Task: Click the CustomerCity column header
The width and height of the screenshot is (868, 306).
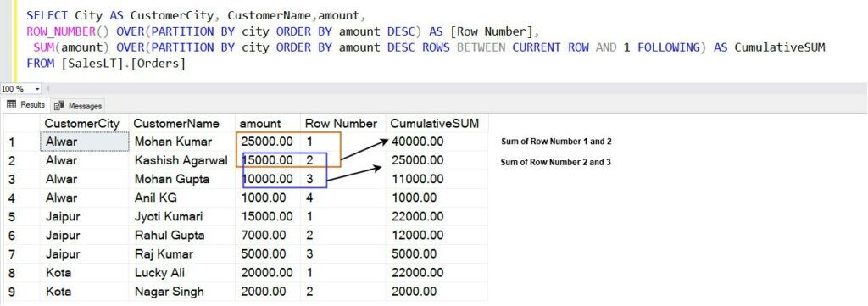Action: (x=84, y=124)
